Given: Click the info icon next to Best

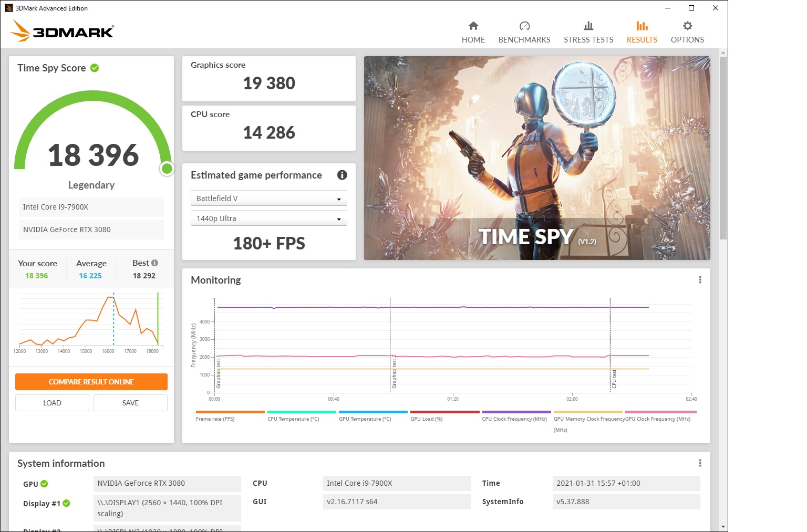Looking at the screenshot, I should pos(154,263).
